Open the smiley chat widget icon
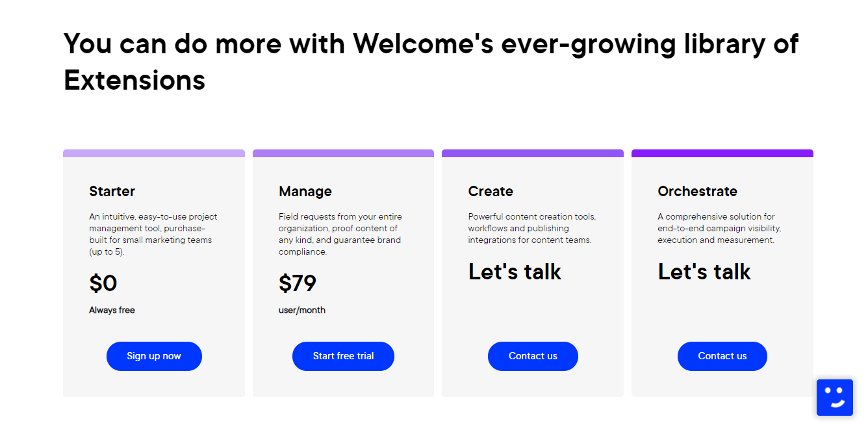 [x=834, y=397]
